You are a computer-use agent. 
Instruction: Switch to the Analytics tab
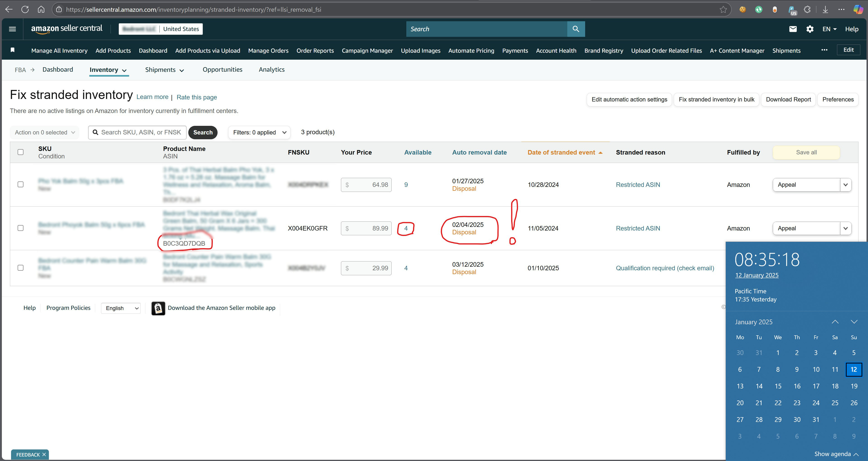pyautogui.click(x=272, y=69)
